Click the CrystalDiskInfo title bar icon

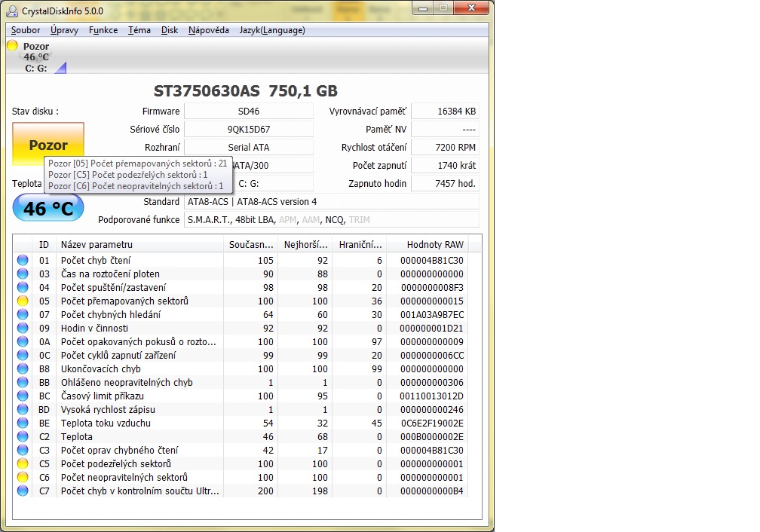(12, 11)
